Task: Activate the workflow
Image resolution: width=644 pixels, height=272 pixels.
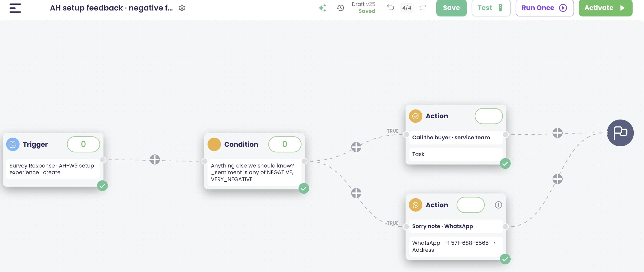Action: tap(605, 8)
